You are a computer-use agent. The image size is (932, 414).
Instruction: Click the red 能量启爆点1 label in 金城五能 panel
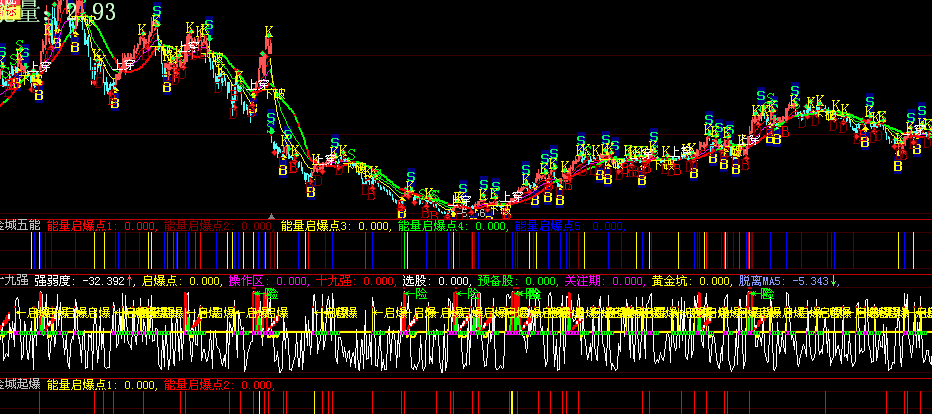101,226
